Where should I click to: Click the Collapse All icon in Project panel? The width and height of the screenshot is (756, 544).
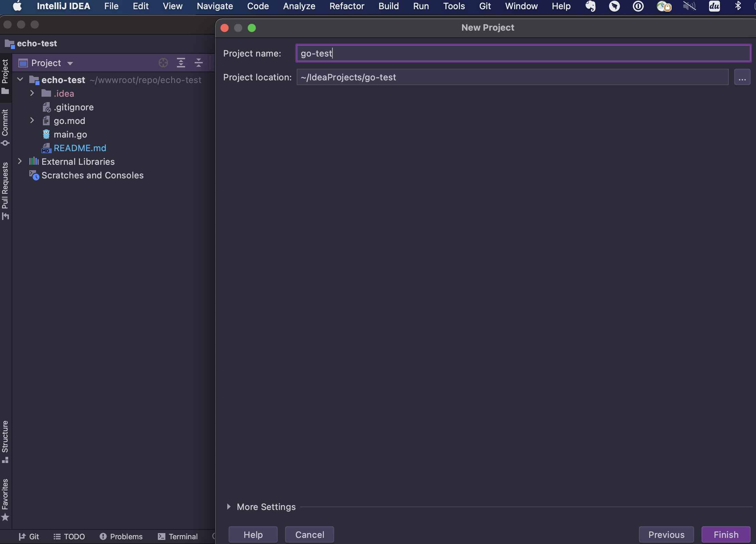click(x=198, y=63)
